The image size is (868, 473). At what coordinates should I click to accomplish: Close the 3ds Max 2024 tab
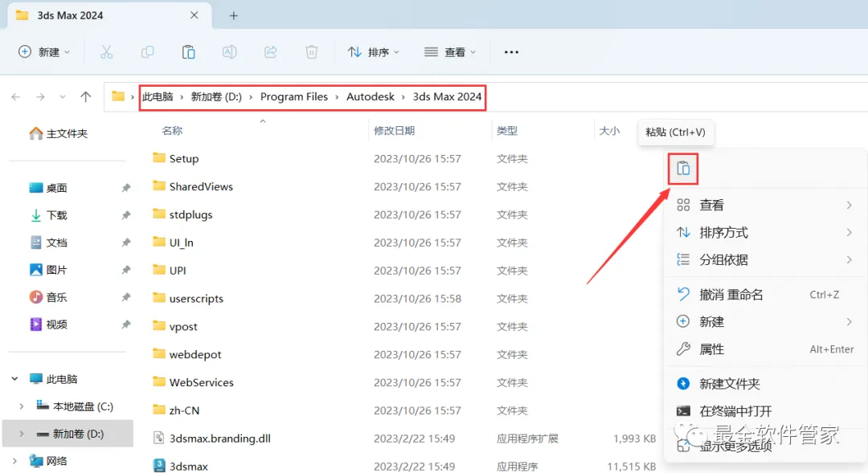[194, 15]
